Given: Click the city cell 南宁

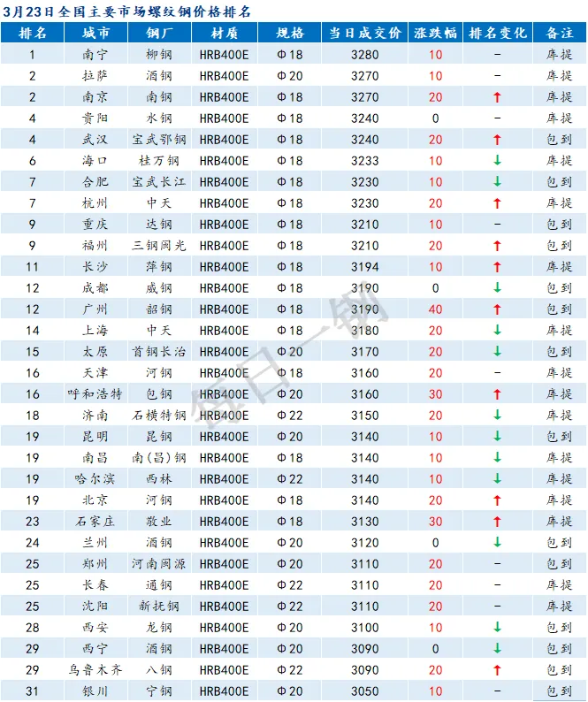Looking at the screenshot, I should (x=95, y=55).
